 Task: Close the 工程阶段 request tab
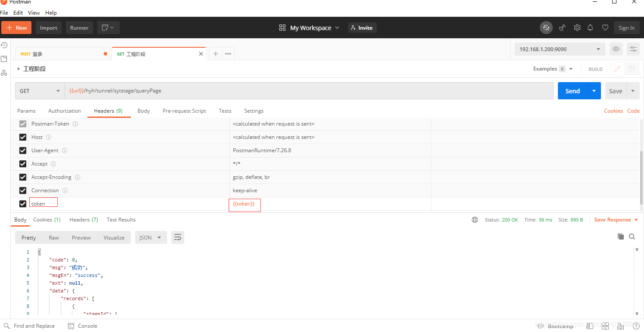[x=201, y=54]
